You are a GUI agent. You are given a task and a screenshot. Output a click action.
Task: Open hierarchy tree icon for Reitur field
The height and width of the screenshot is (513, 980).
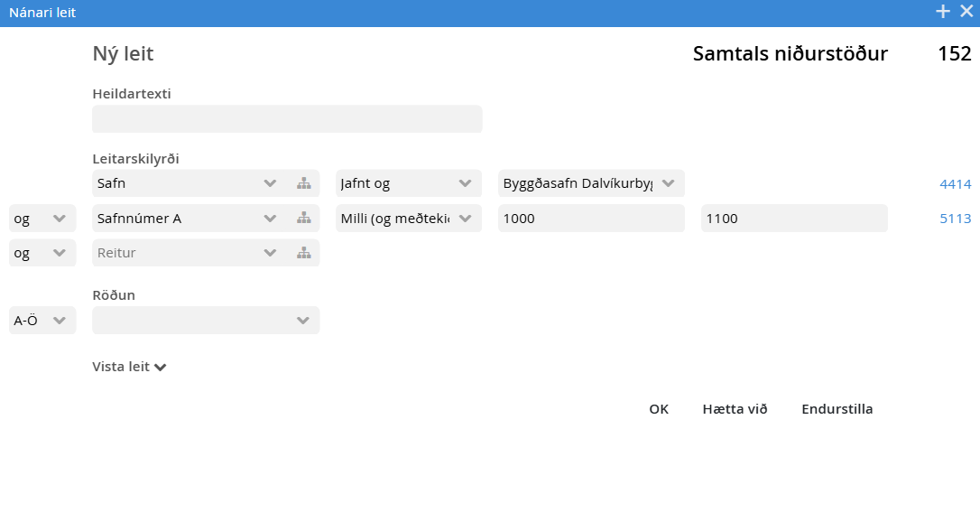(304, 253)
